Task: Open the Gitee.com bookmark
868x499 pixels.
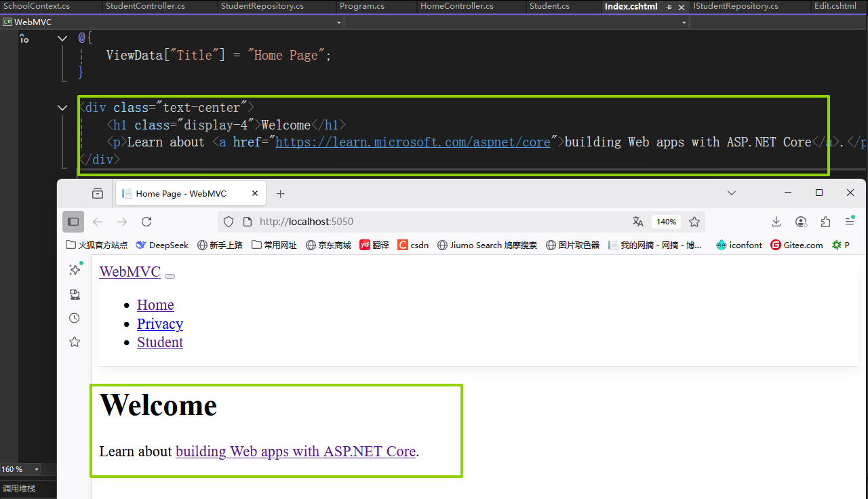Action: coord(797,245)
